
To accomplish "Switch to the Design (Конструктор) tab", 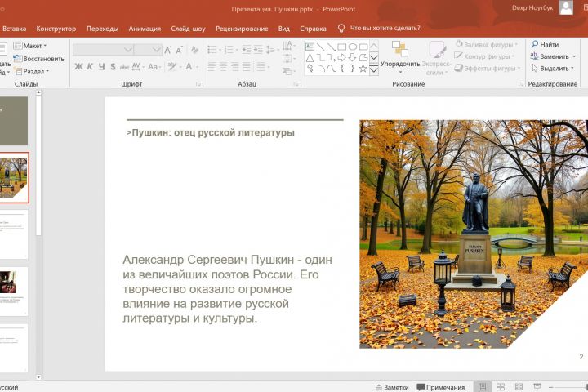I will [56, 29].
